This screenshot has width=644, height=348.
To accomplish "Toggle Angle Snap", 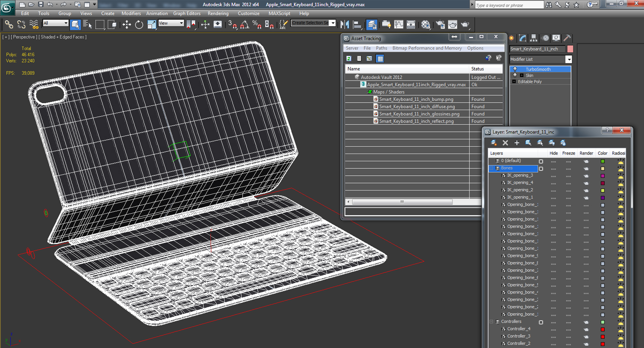I will (x=245, y=24).
